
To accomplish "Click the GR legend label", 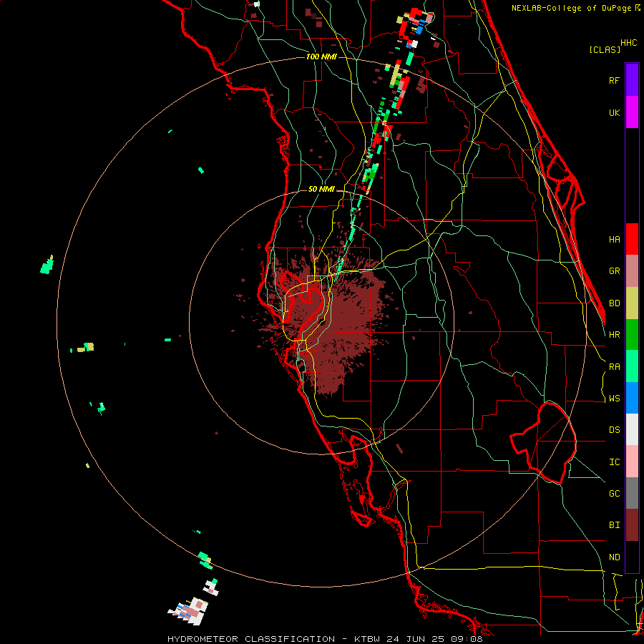I will 614,271.
